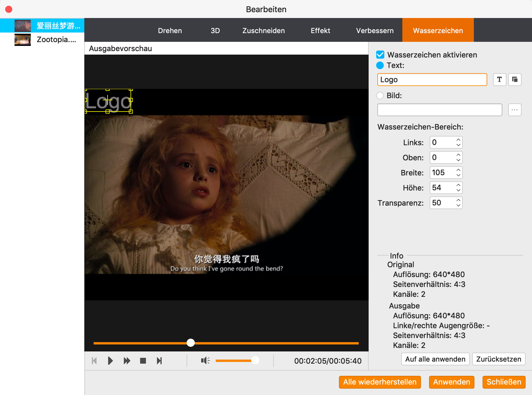
Task: Click the volume slider knob
Action: coord(255,360)
